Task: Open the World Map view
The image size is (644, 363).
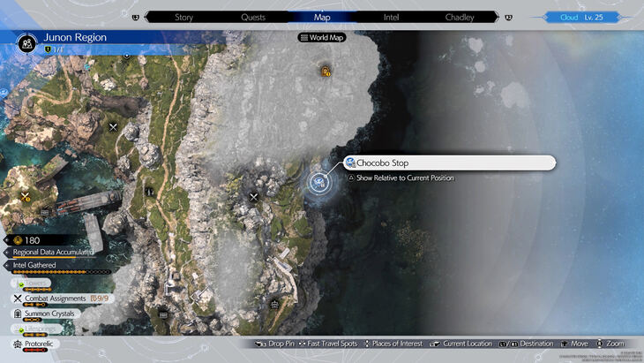Action: pyautogui.click(x=322, y=38)
